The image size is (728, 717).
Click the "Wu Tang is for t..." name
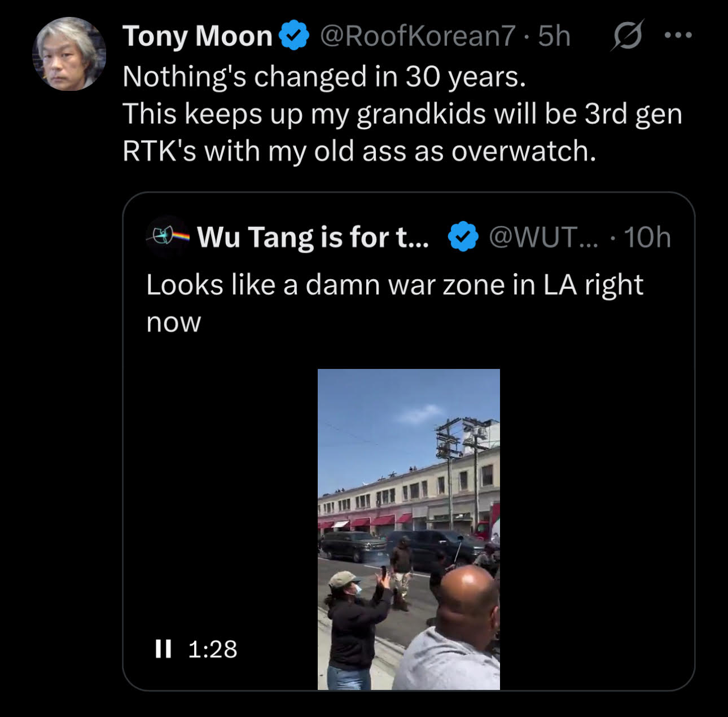[313, 237]
